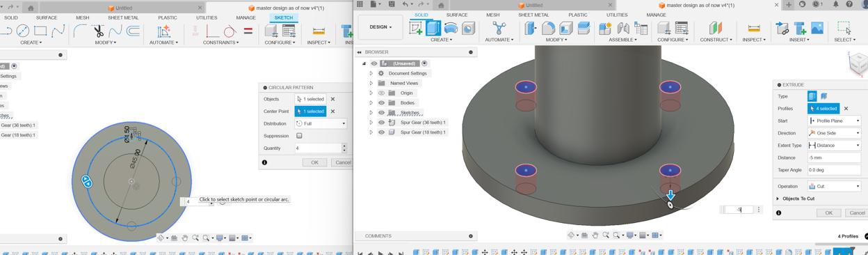Click OK in Circular Pattern dialog
868x255 pixels.
(x=314, y=162)
